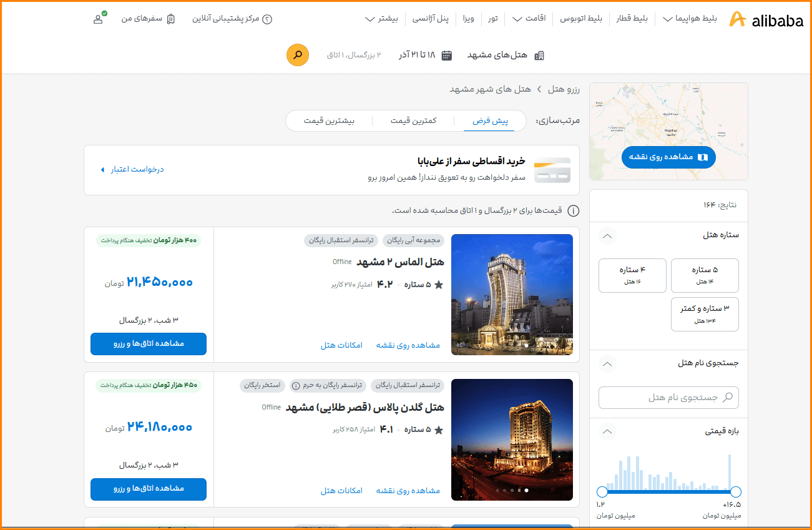The image size is (812, 530).
Task: Click the blue view on map button
Action: (x=668, y=157)
